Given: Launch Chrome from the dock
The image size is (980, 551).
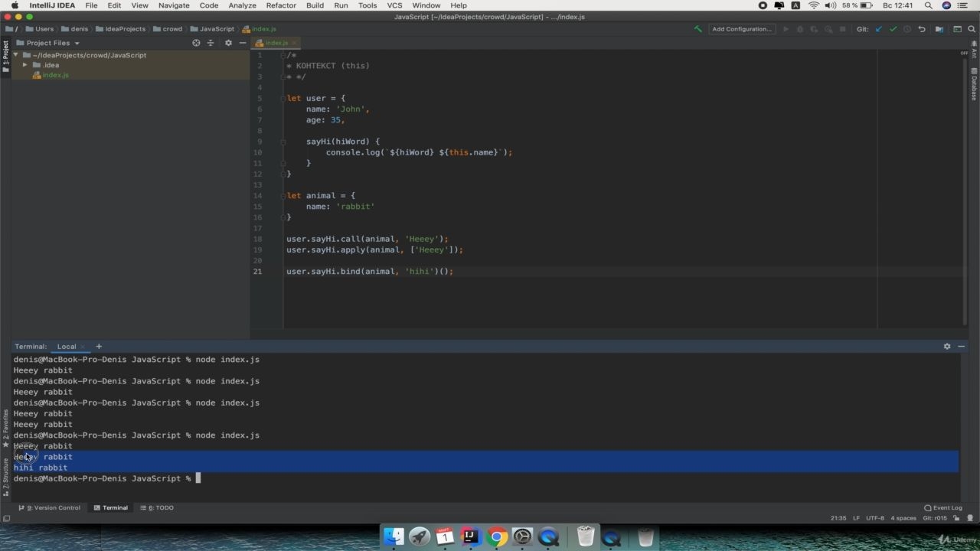Looking at the screenshot, I should click(496, 536).
